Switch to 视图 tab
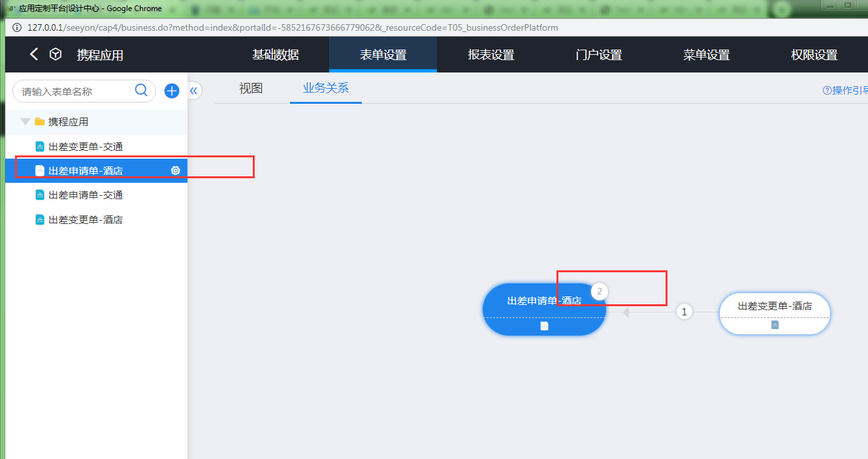Screen dimensions: 868x459 (251, 89)
